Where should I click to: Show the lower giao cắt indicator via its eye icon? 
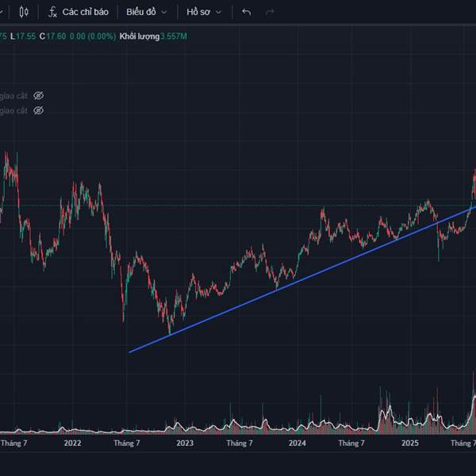[x=38, y=110]
